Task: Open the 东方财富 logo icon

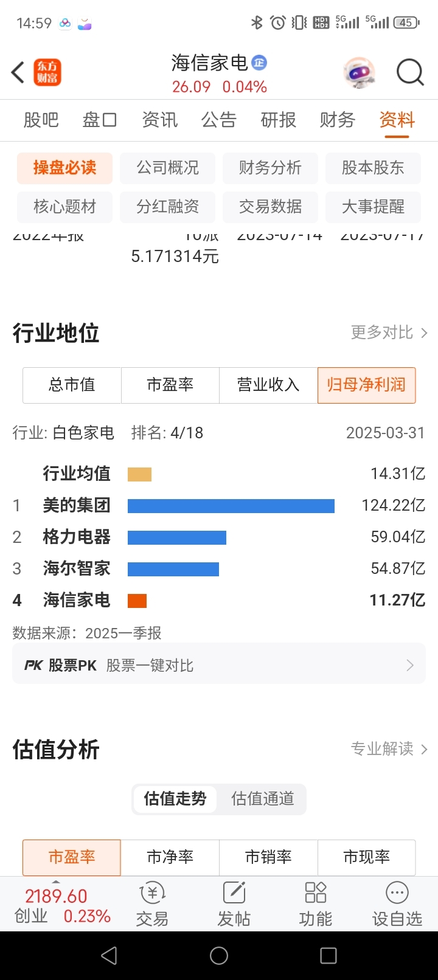Action: 47,72
